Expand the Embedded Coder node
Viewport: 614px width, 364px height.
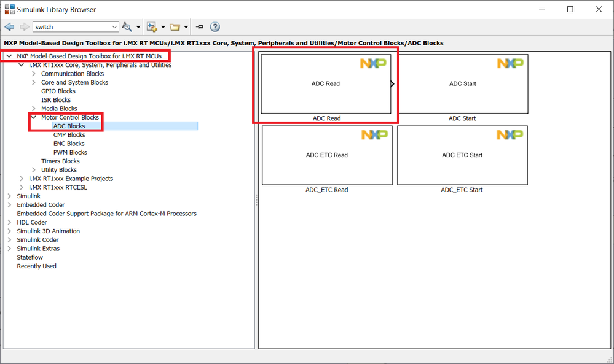point(9,204)
